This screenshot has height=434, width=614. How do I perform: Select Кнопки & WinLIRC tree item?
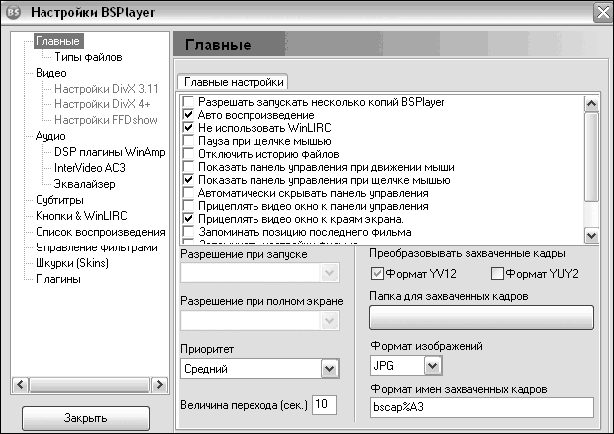[82, 216]
